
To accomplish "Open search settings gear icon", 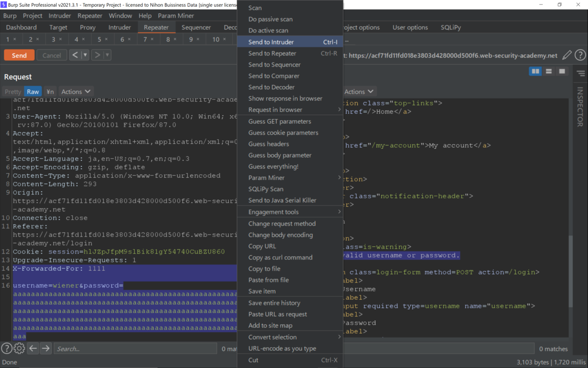I will 19,348.
